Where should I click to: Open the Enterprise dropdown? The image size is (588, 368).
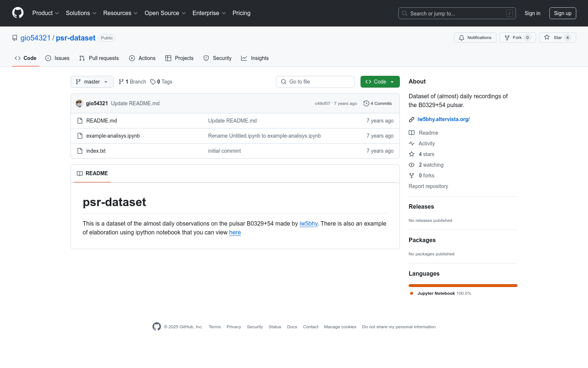click(x=209, y=13)
